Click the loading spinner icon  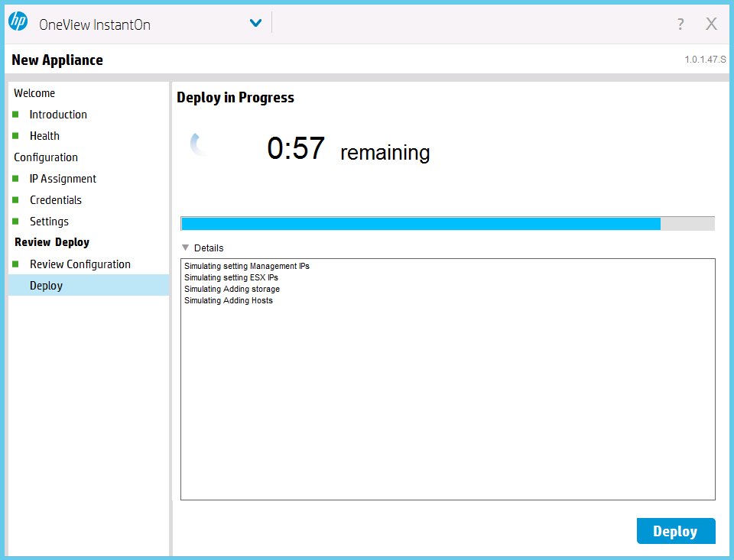pos(200,144)
